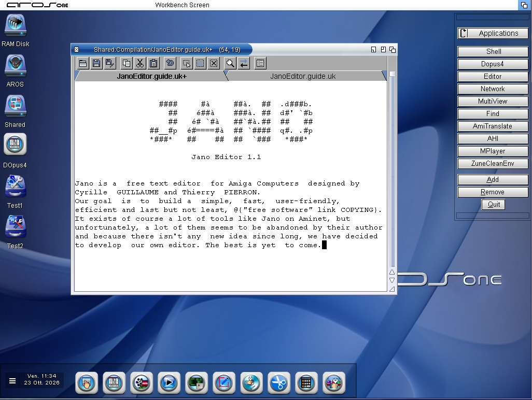Click the Add button
532x400 pixels.
point(493,180)
